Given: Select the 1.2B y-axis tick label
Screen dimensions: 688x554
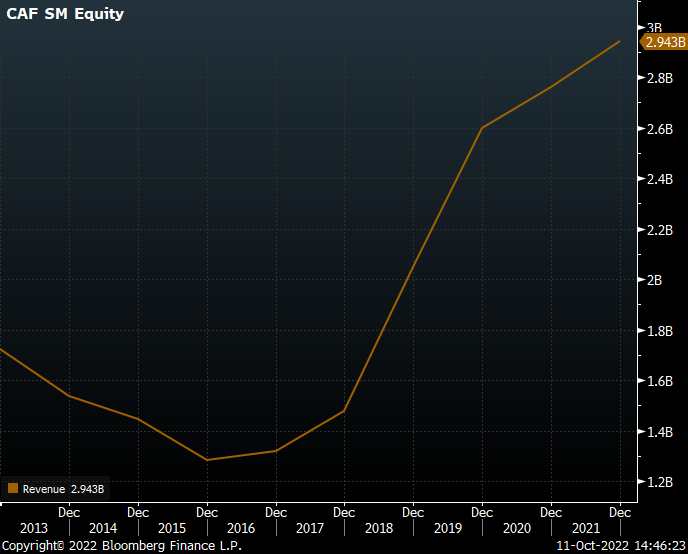Looking at the screenshot, I should click(x=659, y=482).
